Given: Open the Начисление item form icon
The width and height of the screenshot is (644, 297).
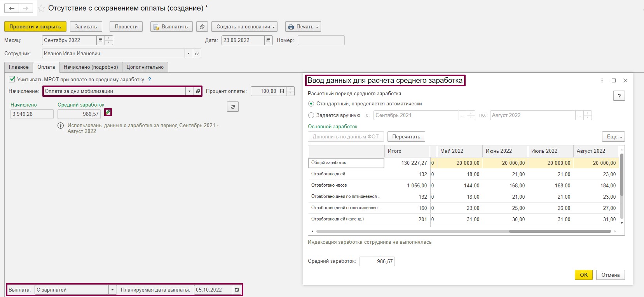Looking at the screenshot, I should pos(198,91).
